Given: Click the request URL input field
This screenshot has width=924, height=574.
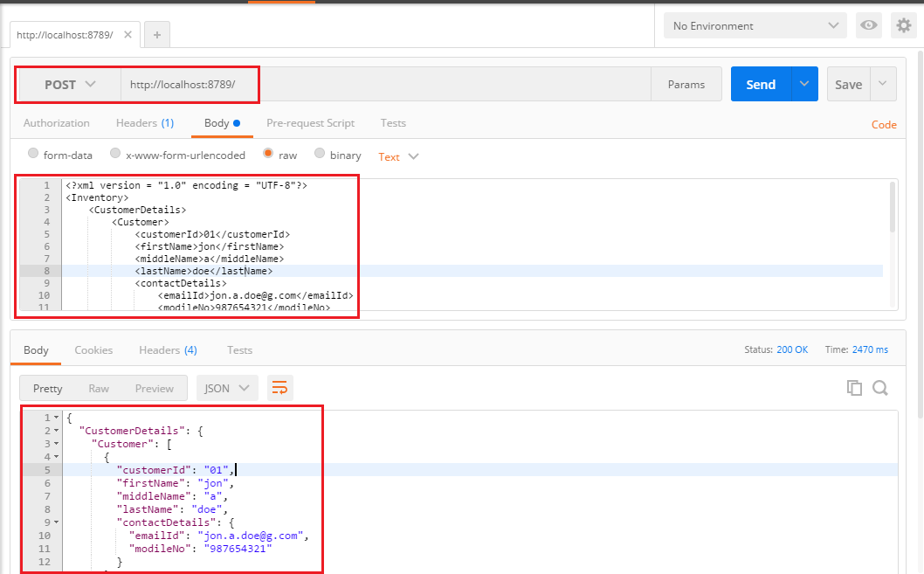Looking at the screenshot, I should point(385,84).
